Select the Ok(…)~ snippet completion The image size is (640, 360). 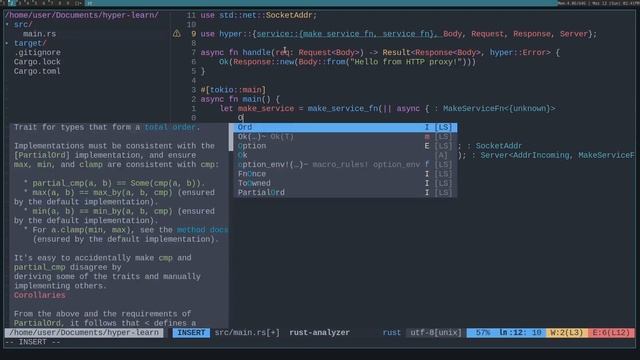345,137
